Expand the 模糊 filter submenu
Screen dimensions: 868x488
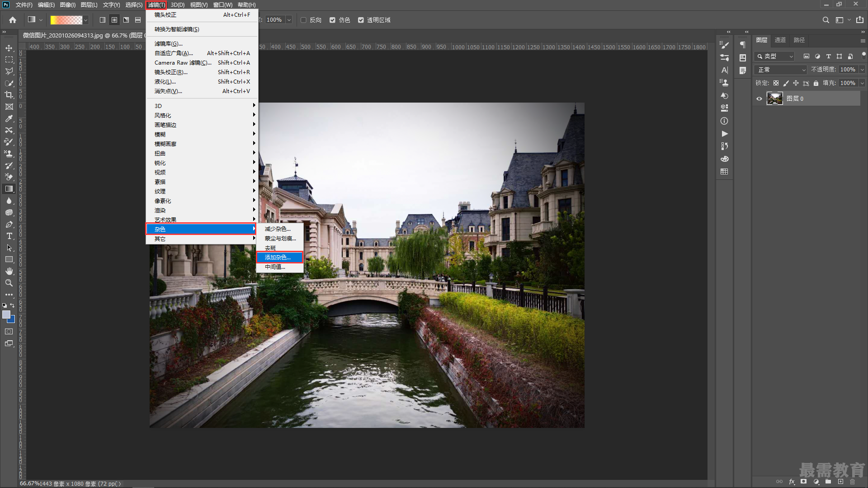pyautogui.click(x=202, y=134)
